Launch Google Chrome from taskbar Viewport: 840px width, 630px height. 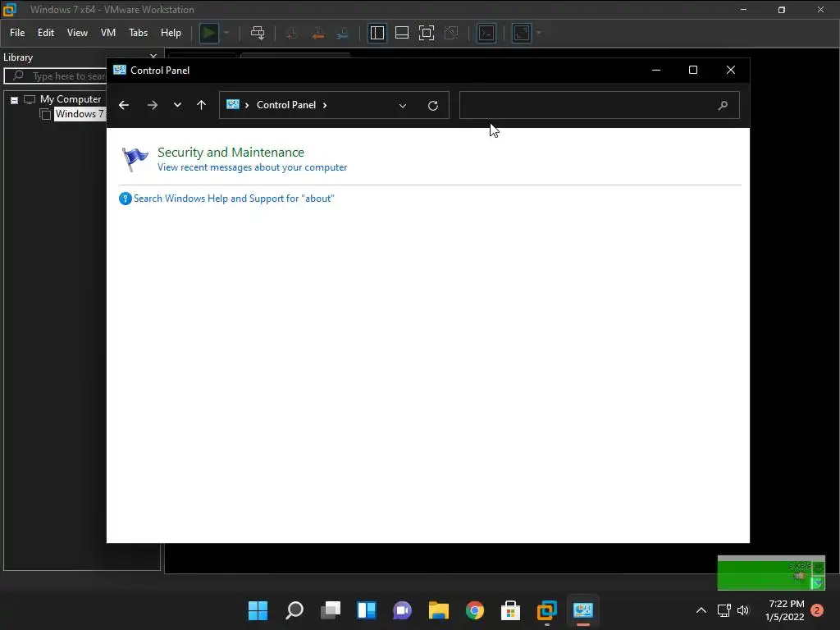coord(475,610)
